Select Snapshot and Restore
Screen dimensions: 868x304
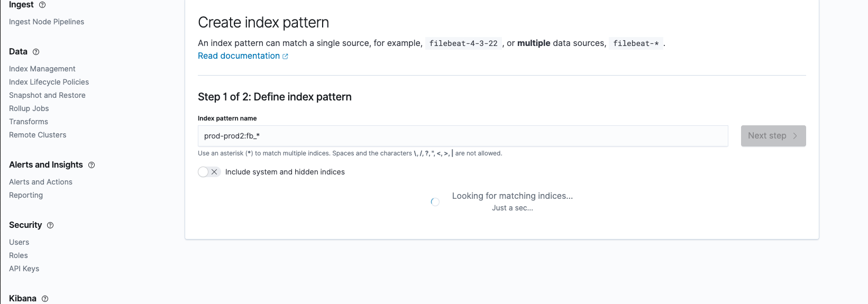click(x=47, y=95)
